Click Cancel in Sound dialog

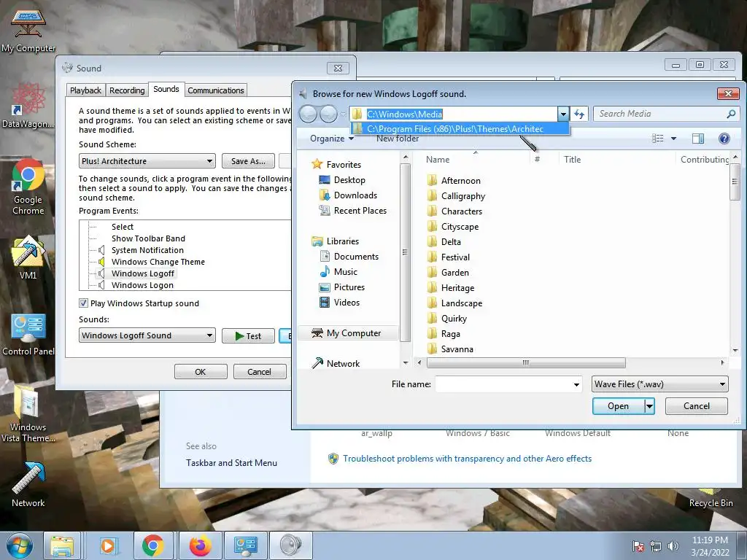pos(259,371)
